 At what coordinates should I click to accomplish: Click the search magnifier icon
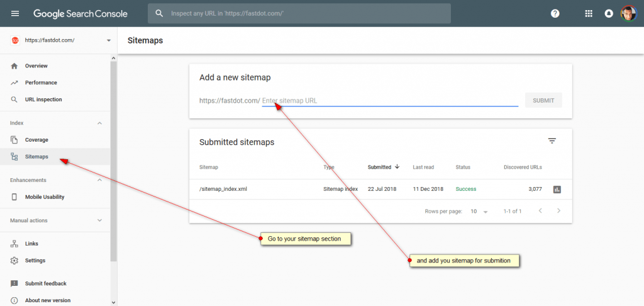point(159,14)
